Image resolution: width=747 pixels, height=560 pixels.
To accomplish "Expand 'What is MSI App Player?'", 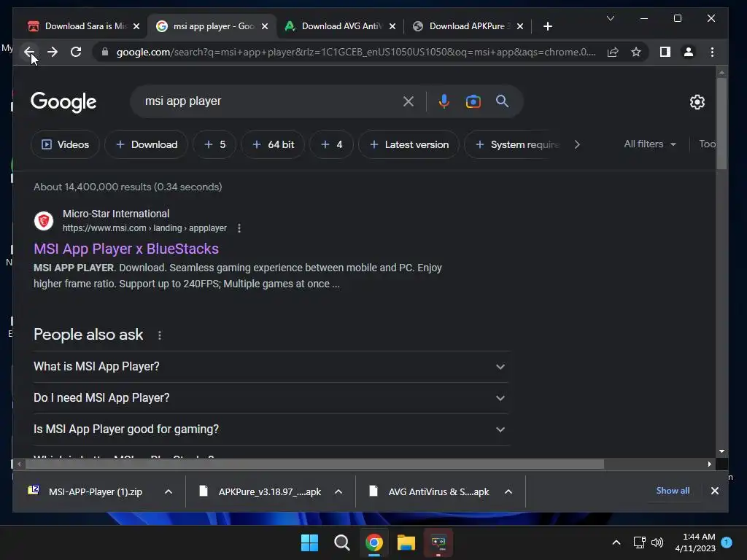I will tap(271, 367).
